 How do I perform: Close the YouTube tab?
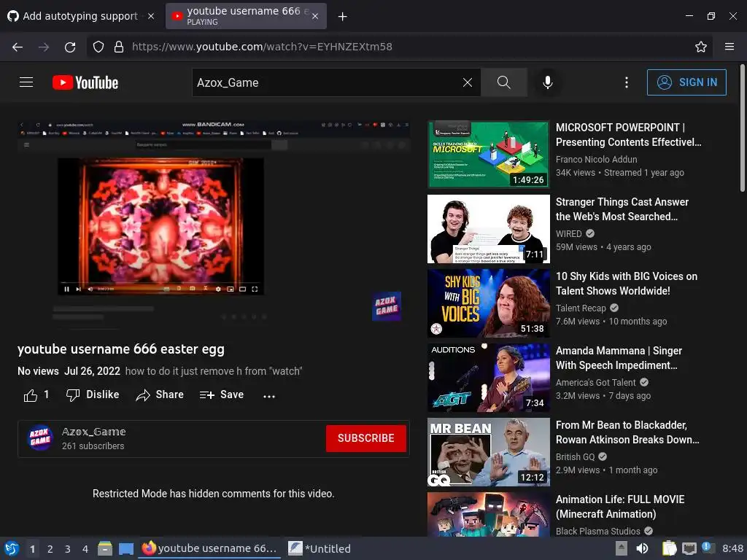315,16
